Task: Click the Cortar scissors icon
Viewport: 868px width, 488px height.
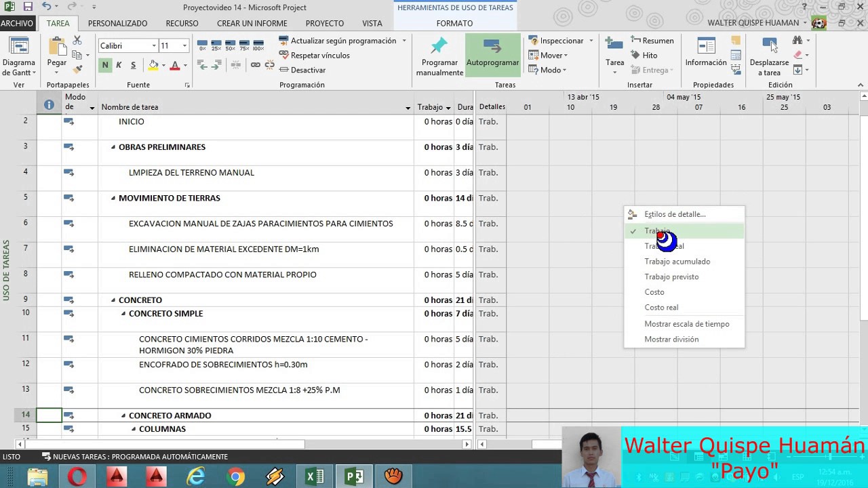Action: point(77,41)
